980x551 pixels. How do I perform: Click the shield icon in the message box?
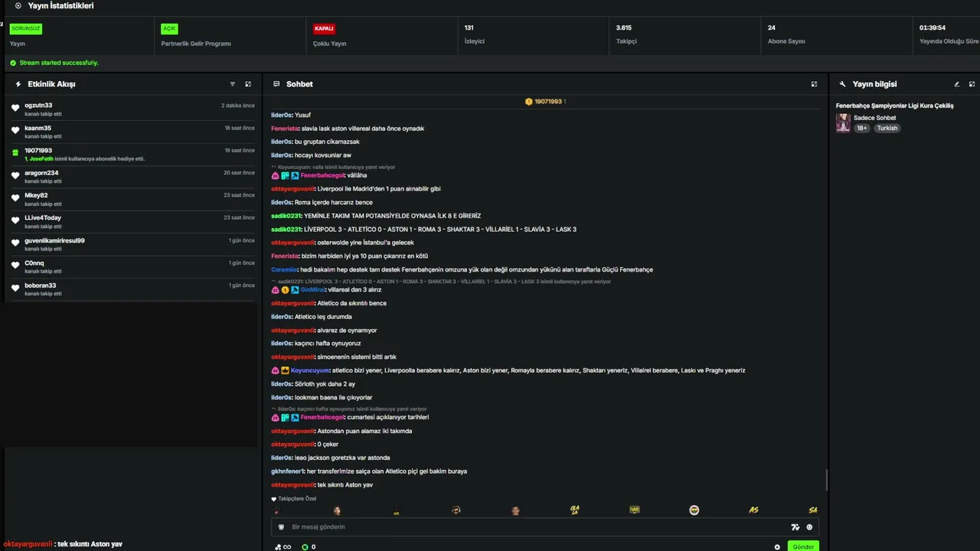click(x=281, y=527)
